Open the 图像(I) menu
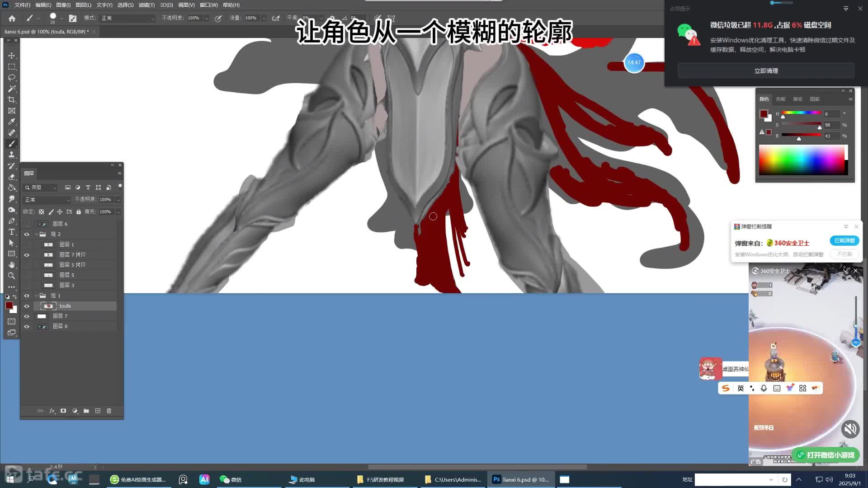 pos(63,5)
